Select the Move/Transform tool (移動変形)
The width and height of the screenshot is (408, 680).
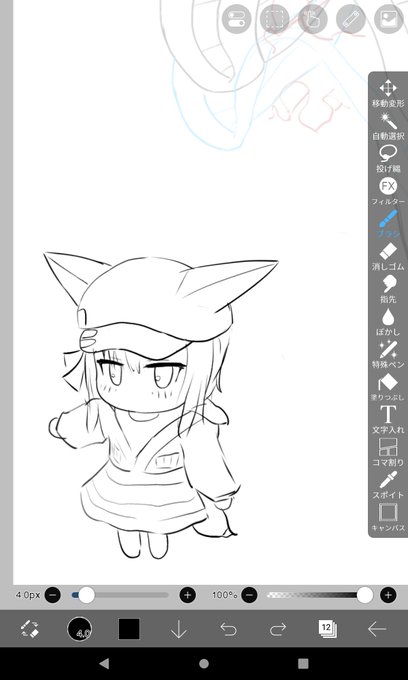388,93
